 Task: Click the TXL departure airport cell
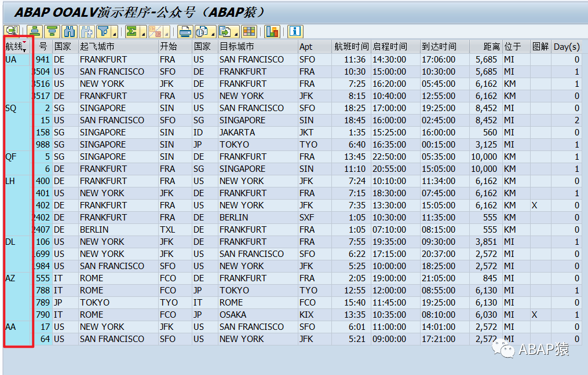pyautogui.click(x=175, y=230)
